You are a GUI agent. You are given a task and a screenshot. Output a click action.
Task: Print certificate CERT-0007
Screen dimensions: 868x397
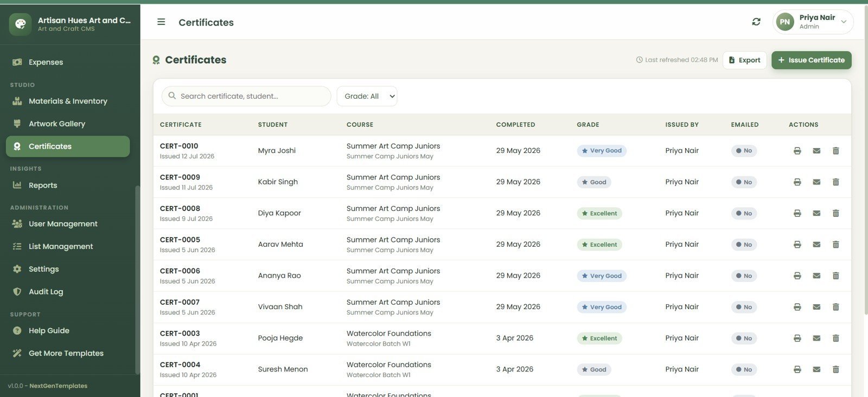click(x=797, y=307)
